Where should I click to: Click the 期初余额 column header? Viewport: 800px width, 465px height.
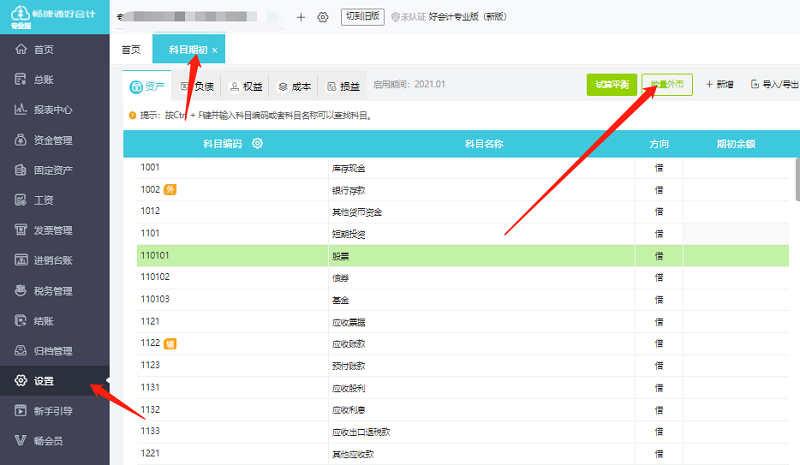[736, 144]
